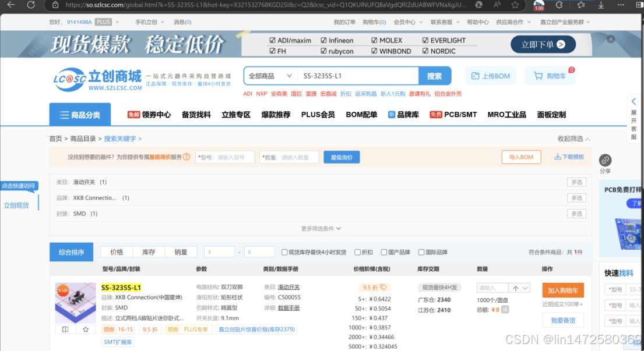
Task: Click the 导入BOM button
Action: (521, 157)
